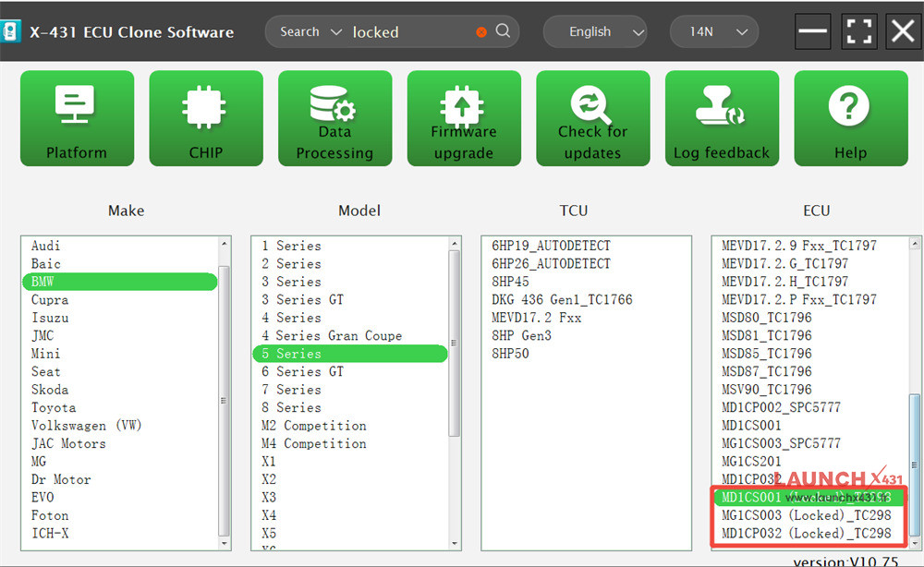Choose 3 Series GT model
Viewport: 924px width, 567px height.
click(303, 300)
